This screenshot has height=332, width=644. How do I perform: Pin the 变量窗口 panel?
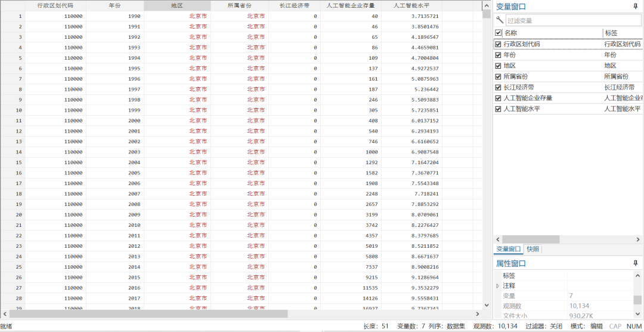point(636,6)
